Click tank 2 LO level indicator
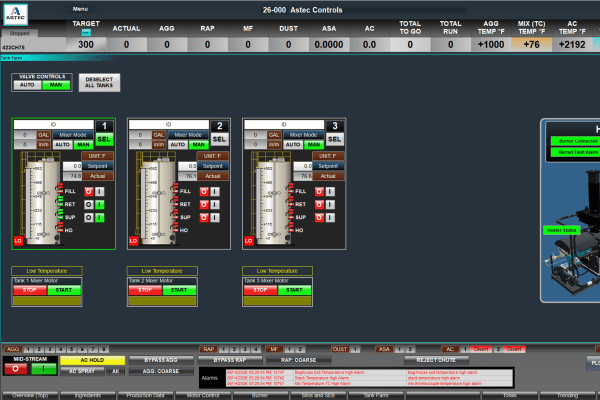The width and height of the screenshot is (600, 400). (133, 241)
